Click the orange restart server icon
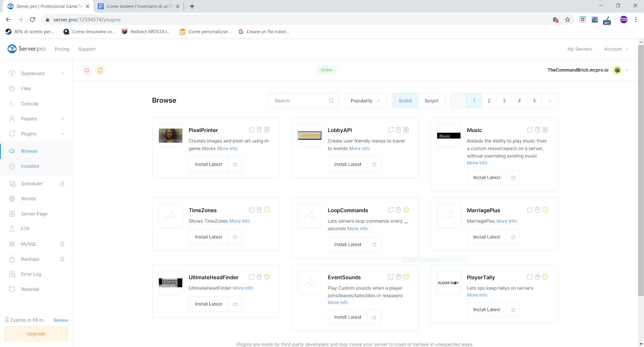Image resolution: width=644 pixels, height=347 pixels. pos(100,70)
